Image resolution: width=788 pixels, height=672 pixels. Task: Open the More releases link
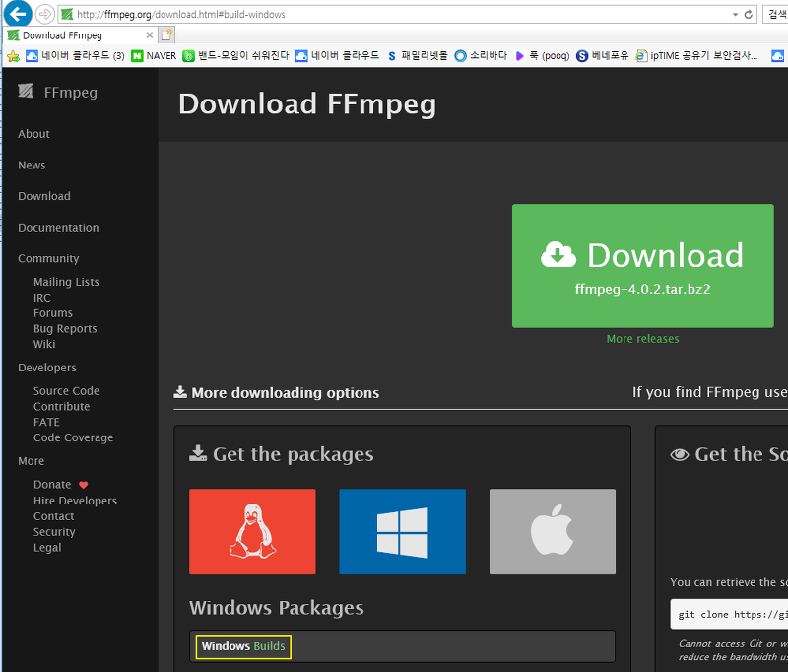coord(642,339)
